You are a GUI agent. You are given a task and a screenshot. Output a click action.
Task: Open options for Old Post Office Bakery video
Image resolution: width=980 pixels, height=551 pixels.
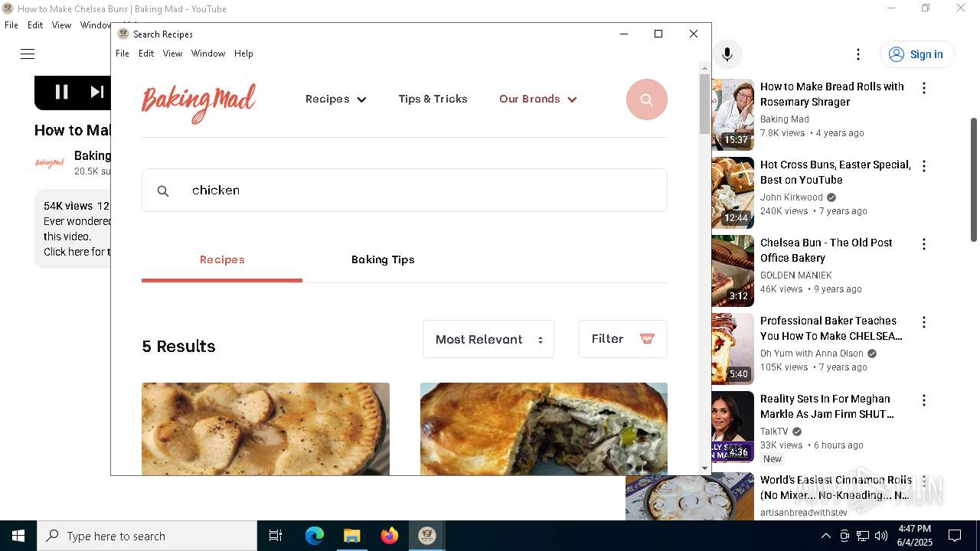(924, 244)
